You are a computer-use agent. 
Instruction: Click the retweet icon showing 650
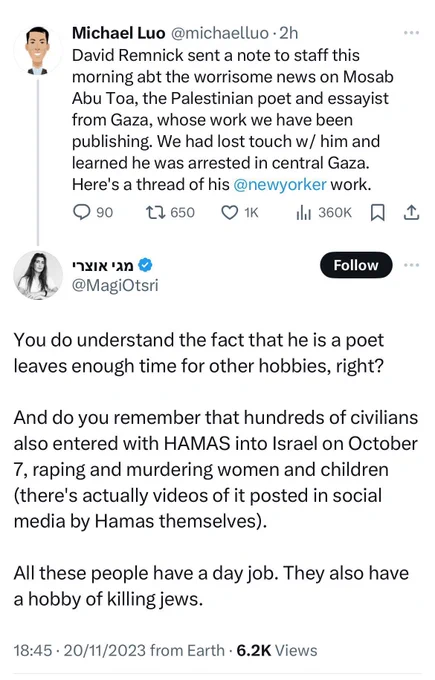[x=155, y=212]
